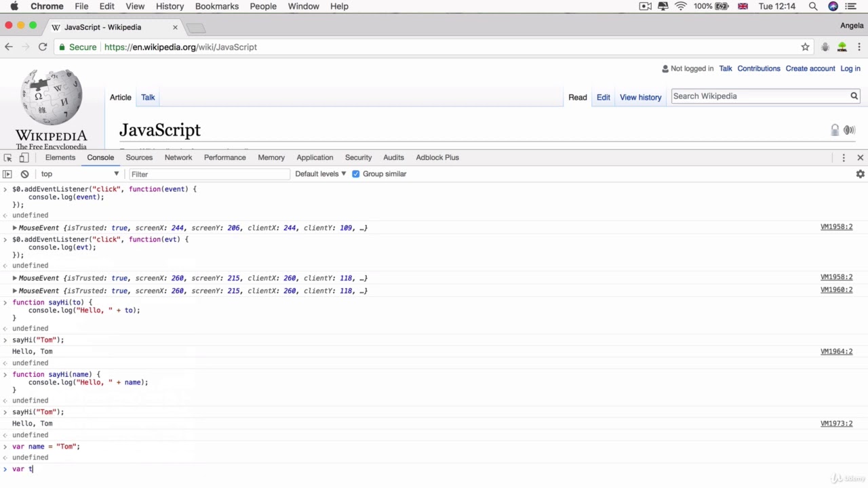
Task: Click the Search Wikipedia field
Action: (759, 96)
